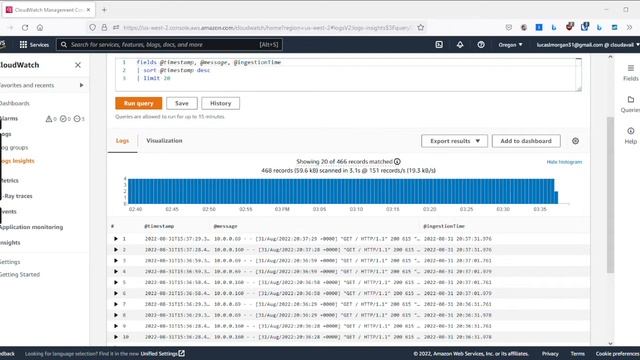Image resolution: width=640 pixels, height=360 pixels.
Task: Click the Pocket save icon in toolbar
Action: (x=509, y=27)
